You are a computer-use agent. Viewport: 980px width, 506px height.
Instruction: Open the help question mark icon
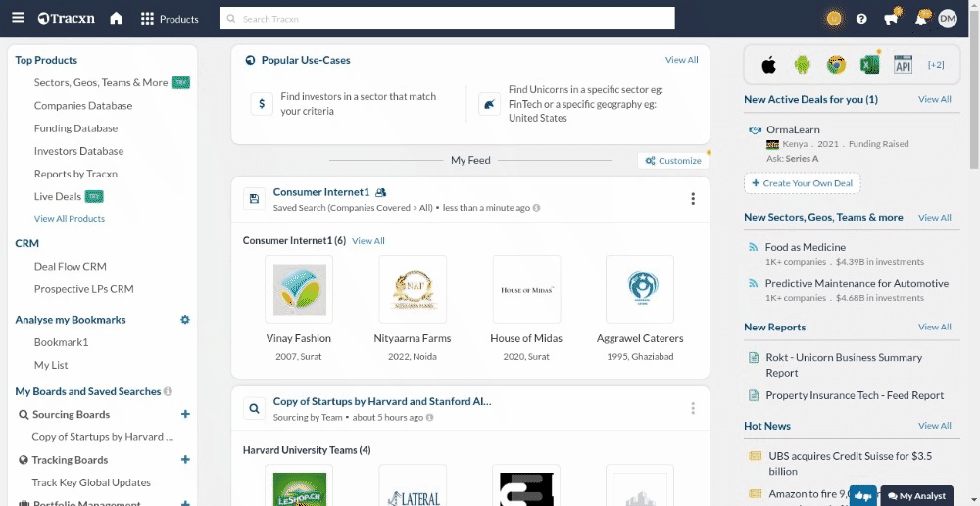coord(861,19)
